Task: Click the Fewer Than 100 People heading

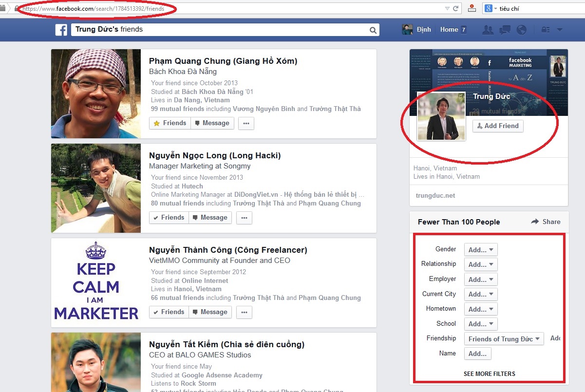Action: [x=459, y=222]
